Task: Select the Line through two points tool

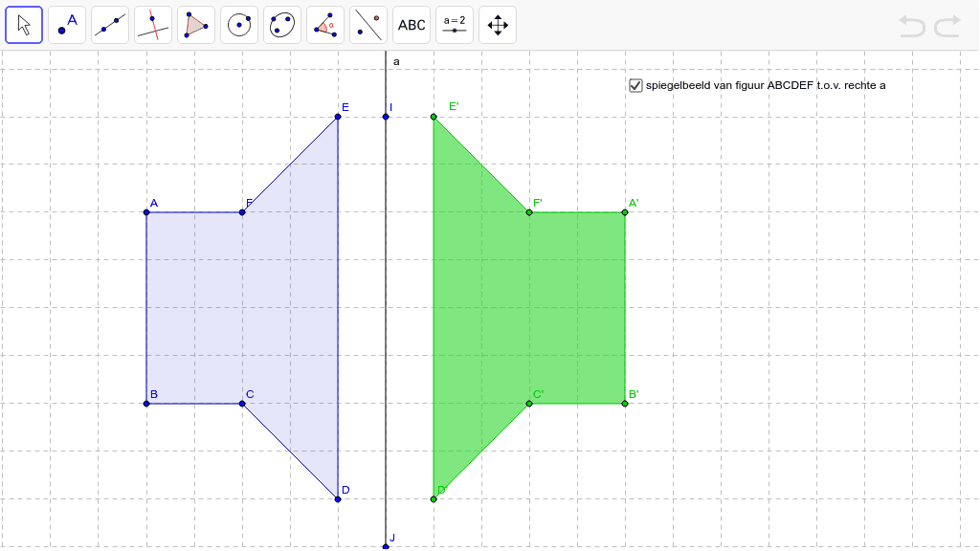Action: click(110, 25)
